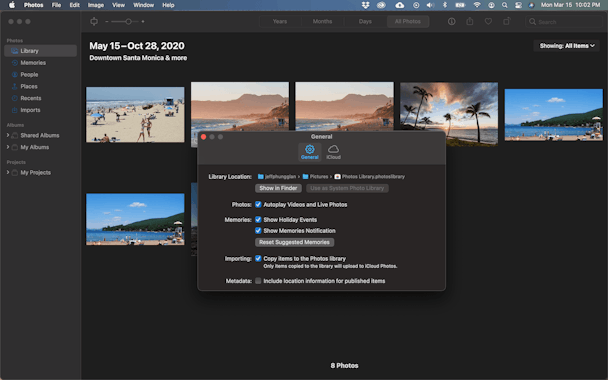Click the thumbnail zoom slider

(124, 22)
